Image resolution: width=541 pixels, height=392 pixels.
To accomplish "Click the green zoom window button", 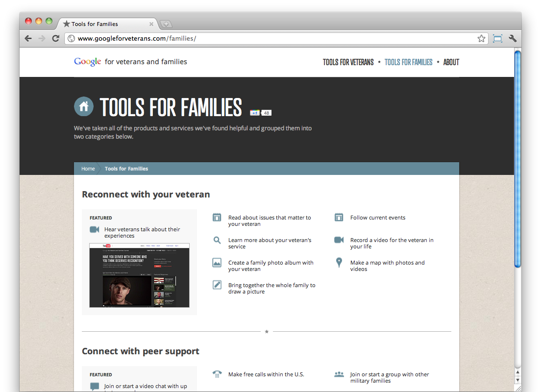I will [x=49, y=21].
